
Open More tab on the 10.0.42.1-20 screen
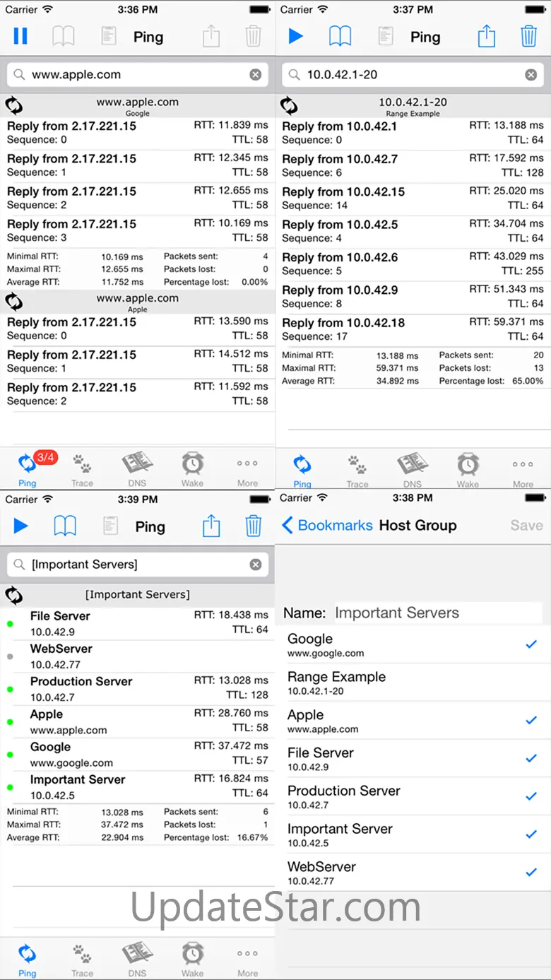tap(523, 472)
